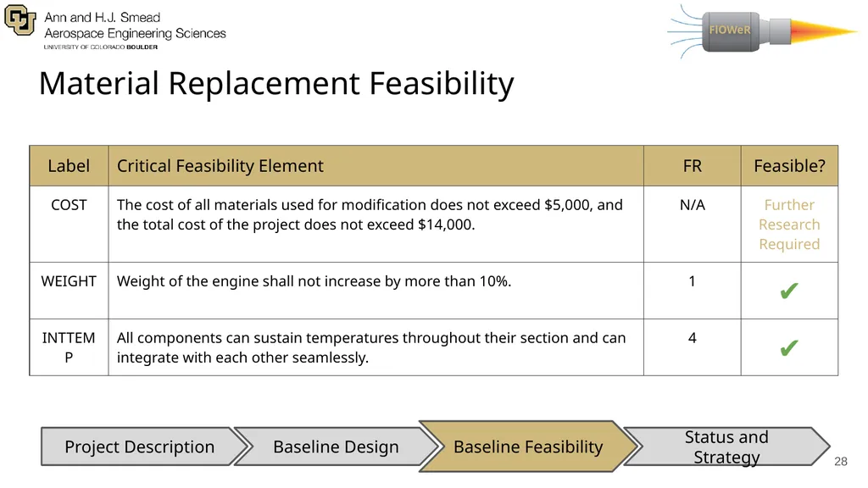Click the slide number 28

point(840,462)
